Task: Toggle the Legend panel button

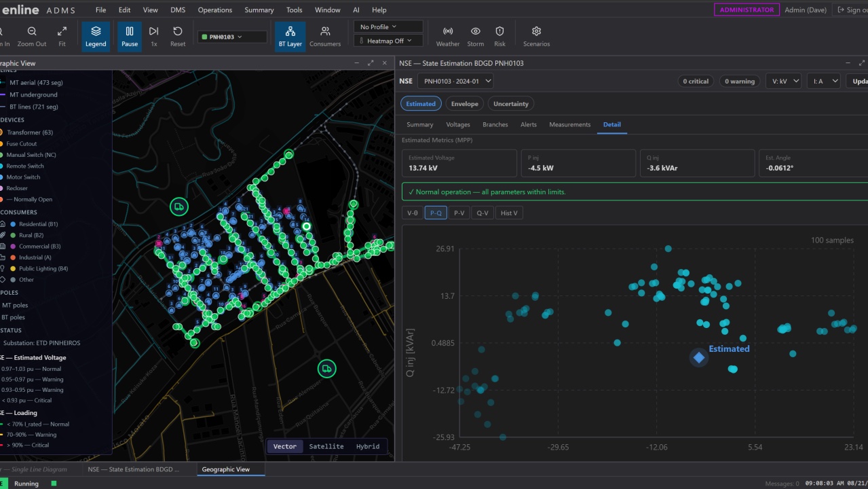Action: 96,37
